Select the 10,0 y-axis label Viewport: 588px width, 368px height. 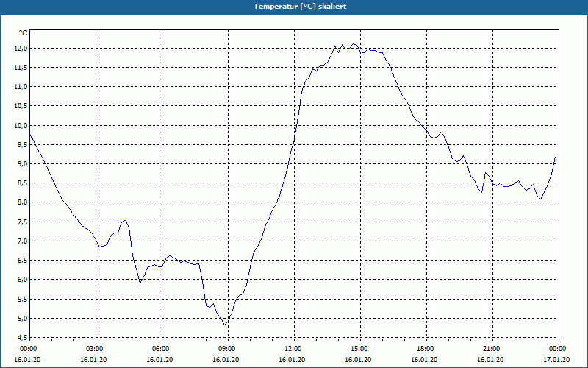tap(21, 125)
